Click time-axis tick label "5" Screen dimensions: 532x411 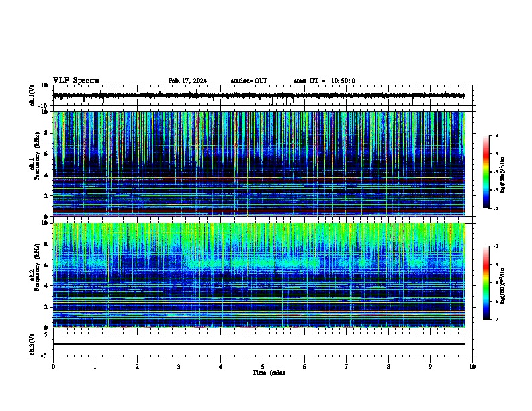[263, 367]
